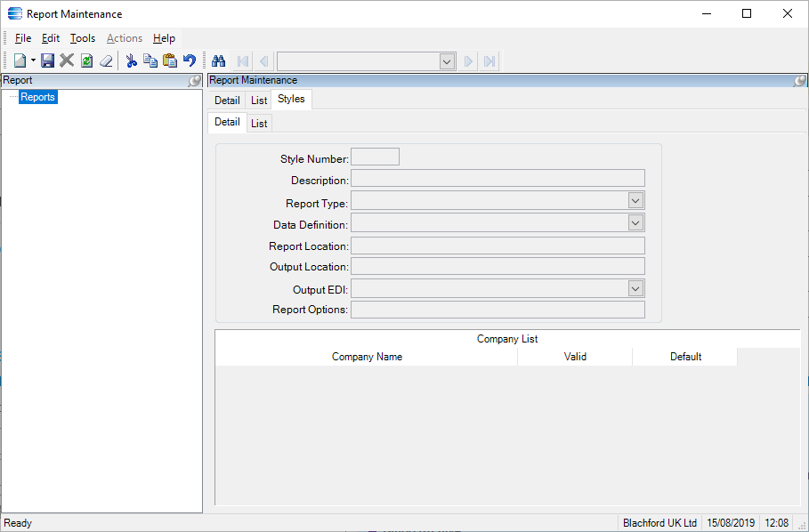
Task: Click the Copy toolbar icon
Action: (x=150, y=60)
